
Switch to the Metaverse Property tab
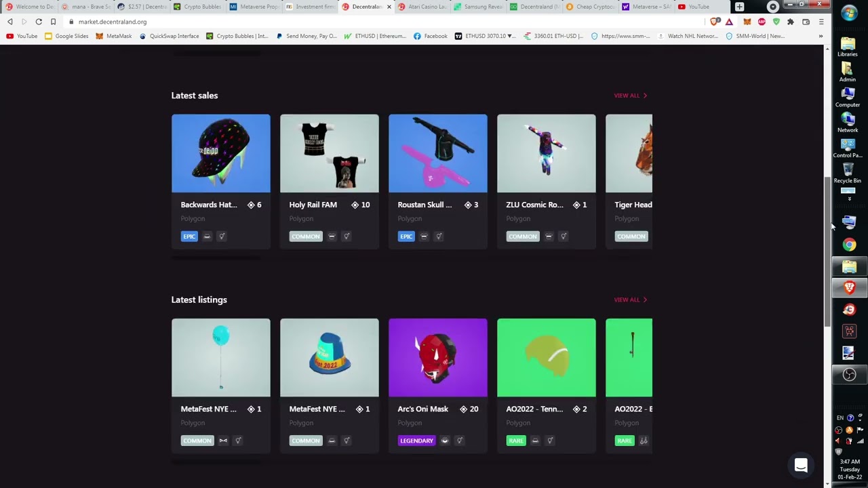pos(254,7)
